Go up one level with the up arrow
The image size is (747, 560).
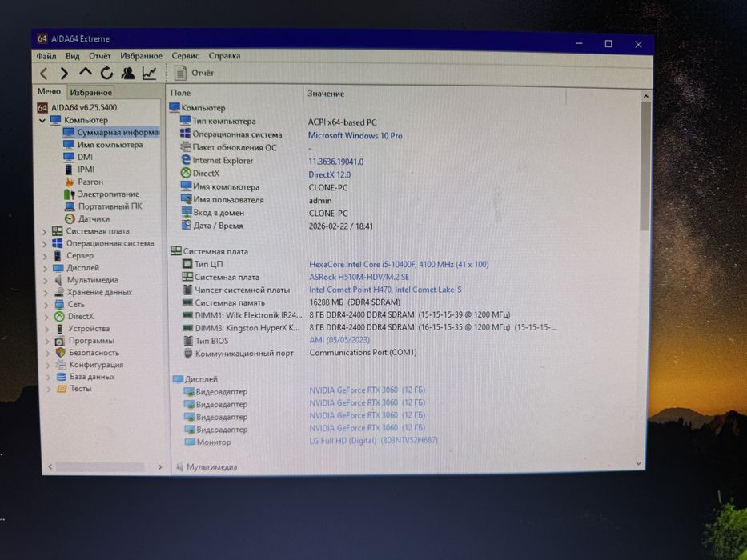click(86, 72)
